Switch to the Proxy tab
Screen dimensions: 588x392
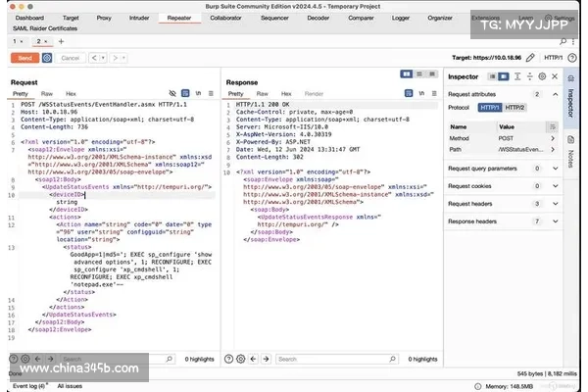tap(104, 18)
